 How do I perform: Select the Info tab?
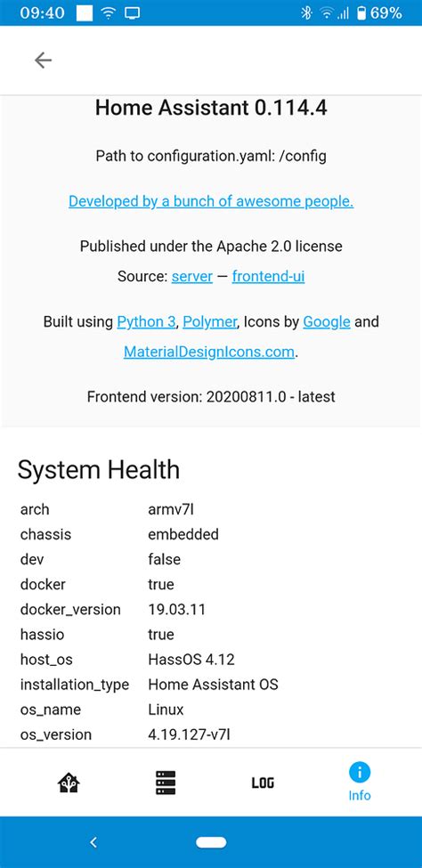pyautogui.click(x=360, y=783)
